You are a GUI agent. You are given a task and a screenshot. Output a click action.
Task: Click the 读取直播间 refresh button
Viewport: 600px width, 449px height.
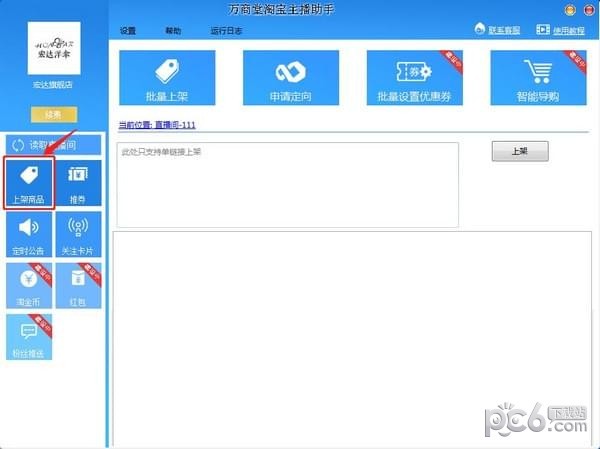click(x=54, y=145)
